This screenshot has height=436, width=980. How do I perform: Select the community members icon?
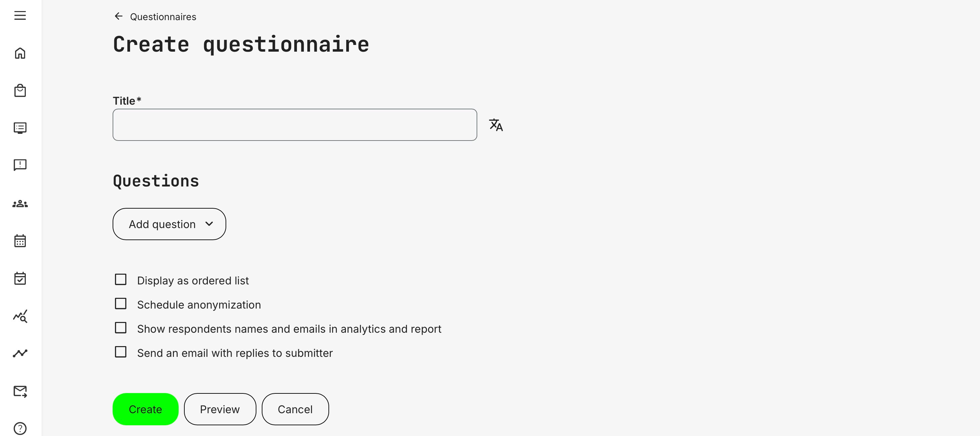(20, 203)
